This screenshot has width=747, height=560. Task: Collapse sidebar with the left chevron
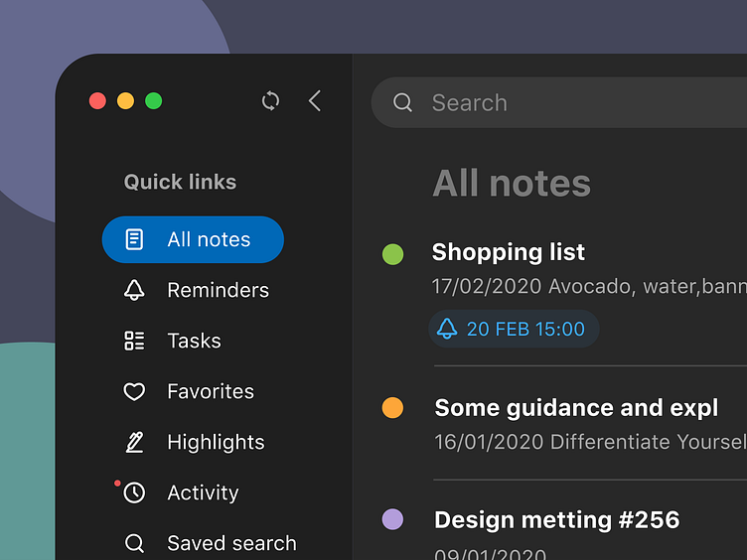315,101
